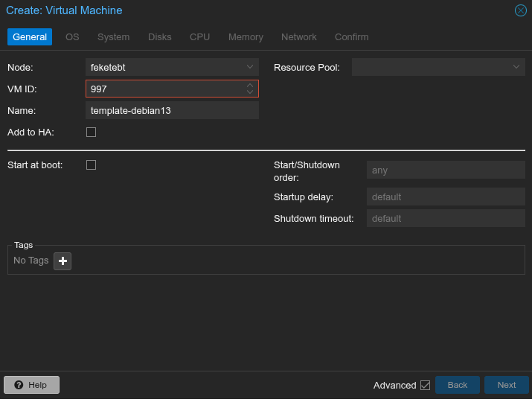Screen dimensions: 532x399
Task: Click the plus icon to add tag
Action: tap(63, 261)
